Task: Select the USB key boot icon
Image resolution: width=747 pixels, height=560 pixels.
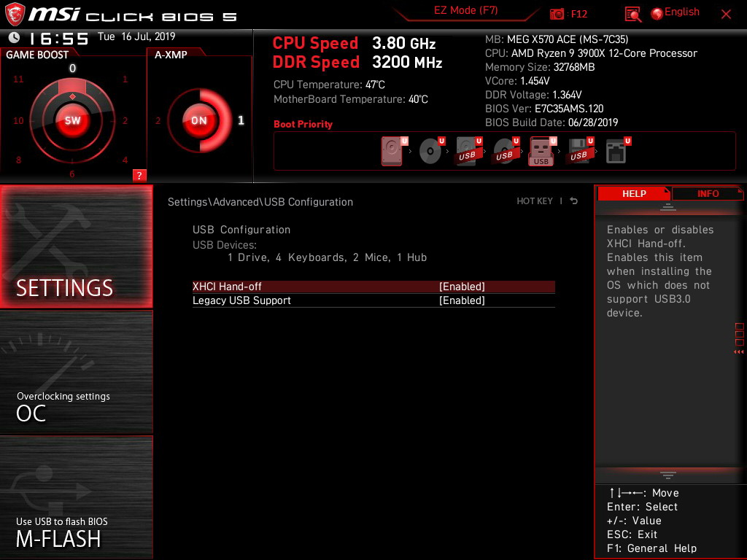Action: (542, 151)
